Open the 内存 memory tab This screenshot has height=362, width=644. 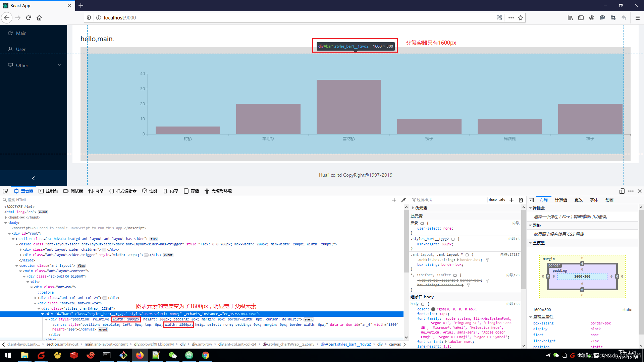coord(170,191)
